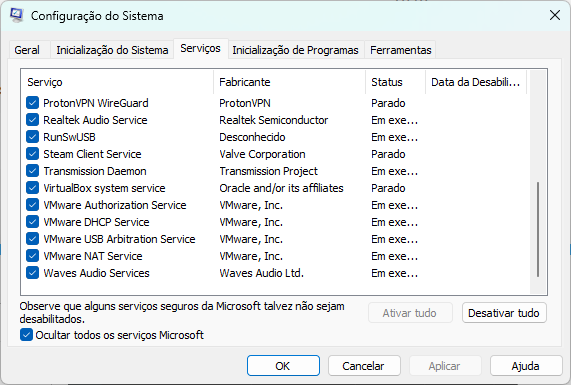The image size is (571, 385).
Task: Uncheck VMware DHCP Service checkbox
Action: tap(32, 222)
